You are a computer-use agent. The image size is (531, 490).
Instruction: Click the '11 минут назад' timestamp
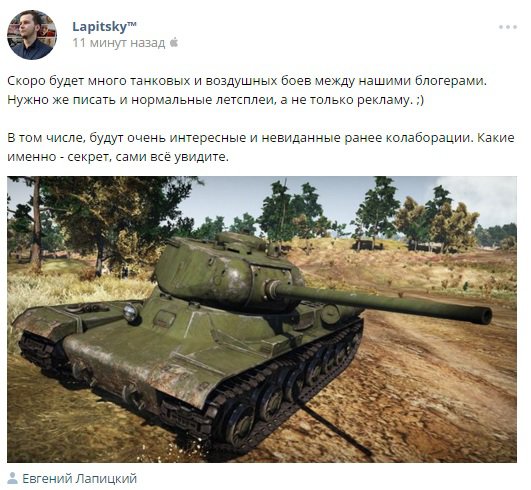coord(119,43)
